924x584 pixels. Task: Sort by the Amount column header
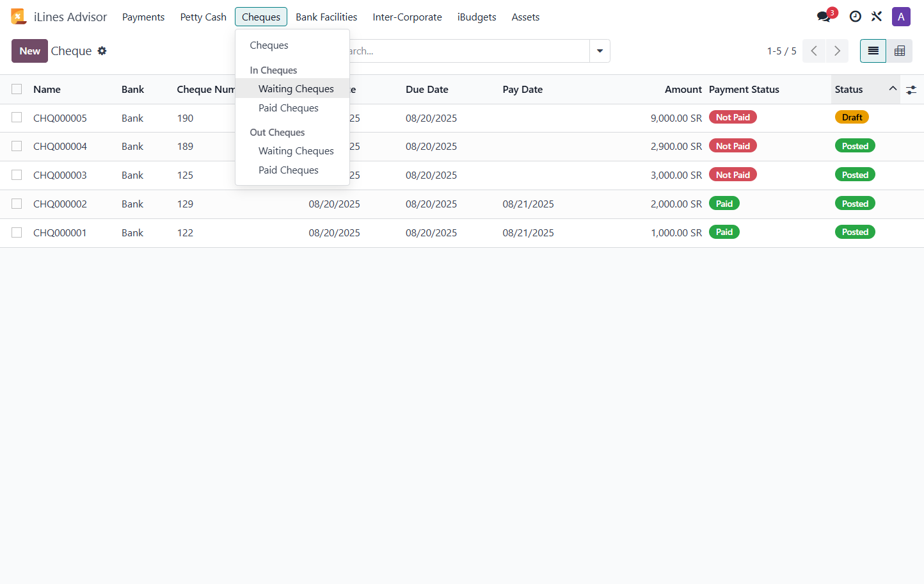[683, 90]
